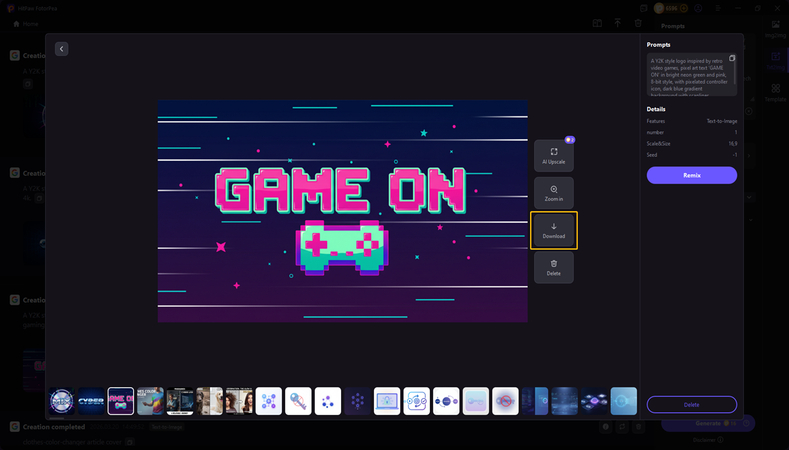Viewport: 789px width, 450px height.
Task: Open the CYBER logo thumbnail
Action: tap(91, 401)
